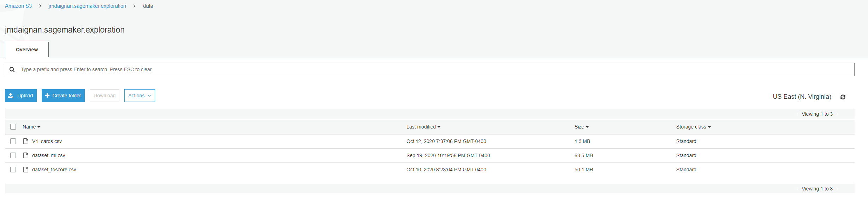The height and width of the screenshot is (200, 868).
Task: Click the V1_cards.csv file icon
Action: (x=26, y=141)
